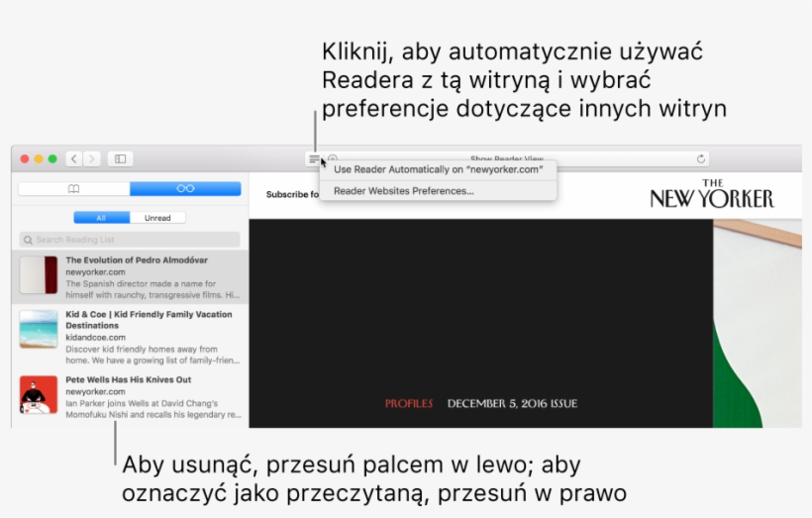Maximize the window with the green button

(52, 159)
